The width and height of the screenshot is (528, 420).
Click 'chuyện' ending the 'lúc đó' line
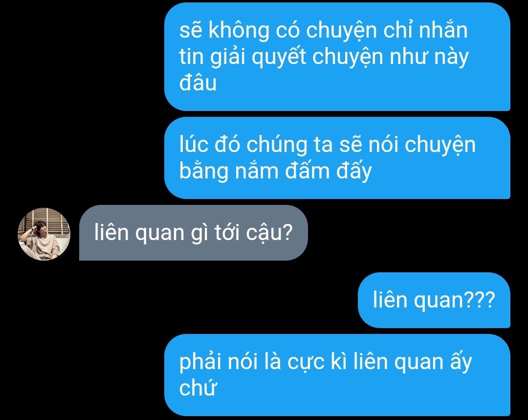(x=440, y=146)
